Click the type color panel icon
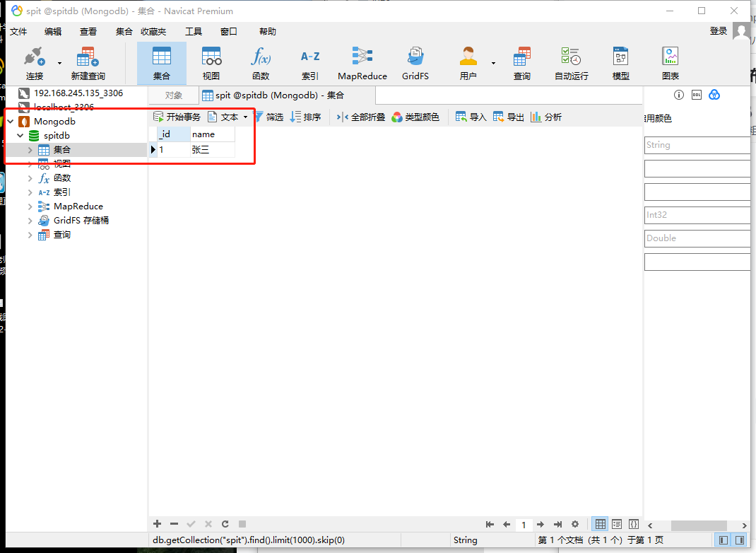 714,95
